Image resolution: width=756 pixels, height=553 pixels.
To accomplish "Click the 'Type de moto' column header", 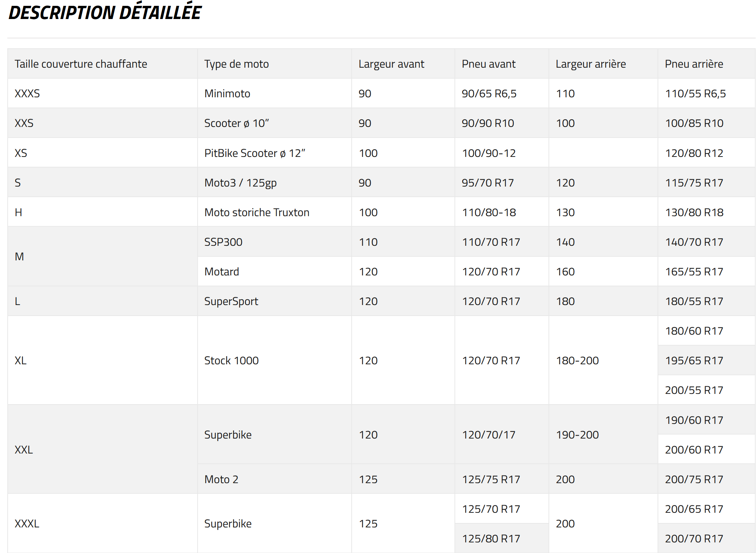I will click(236, 64).
